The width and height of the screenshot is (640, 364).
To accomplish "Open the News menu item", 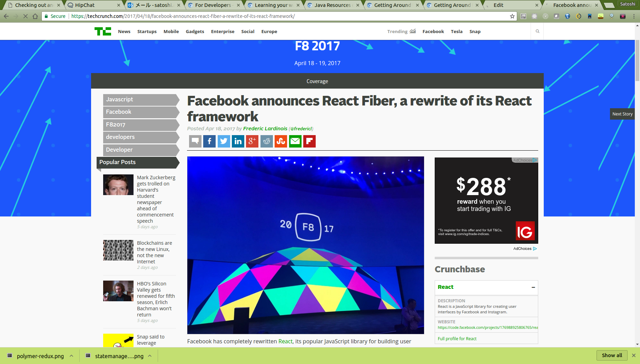I will point(124,31).
